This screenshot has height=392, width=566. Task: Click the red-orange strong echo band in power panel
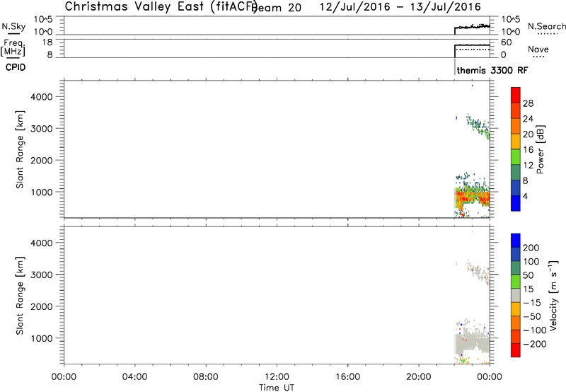[472, 197]
